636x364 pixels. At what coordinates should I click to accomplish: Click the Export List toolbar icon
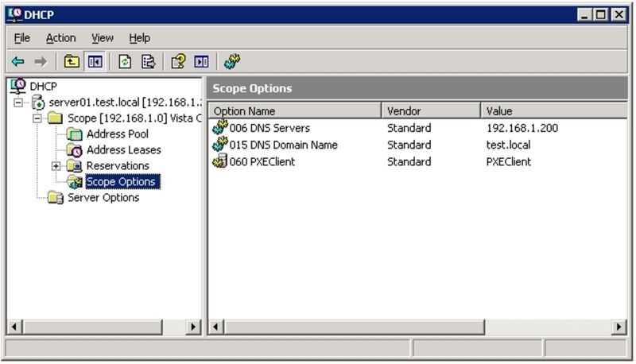[x=149, y=62]
